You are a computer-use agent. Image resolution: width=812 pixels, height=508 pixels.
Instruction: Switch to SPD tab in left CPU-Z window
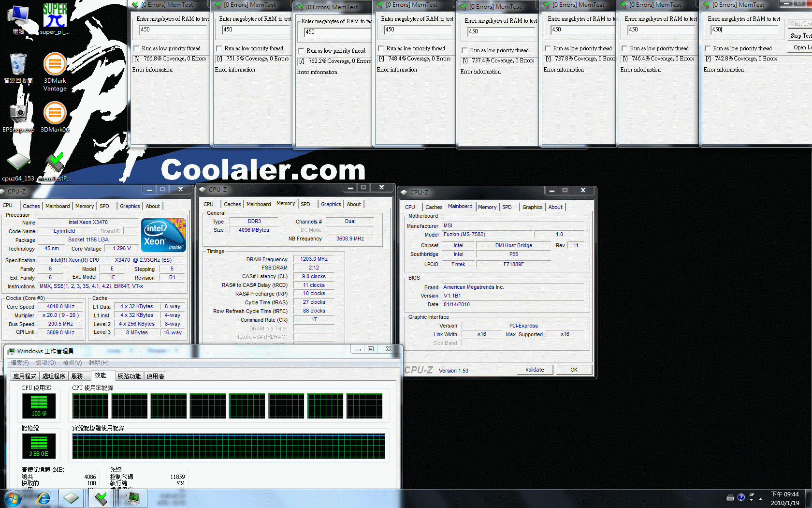104,206
